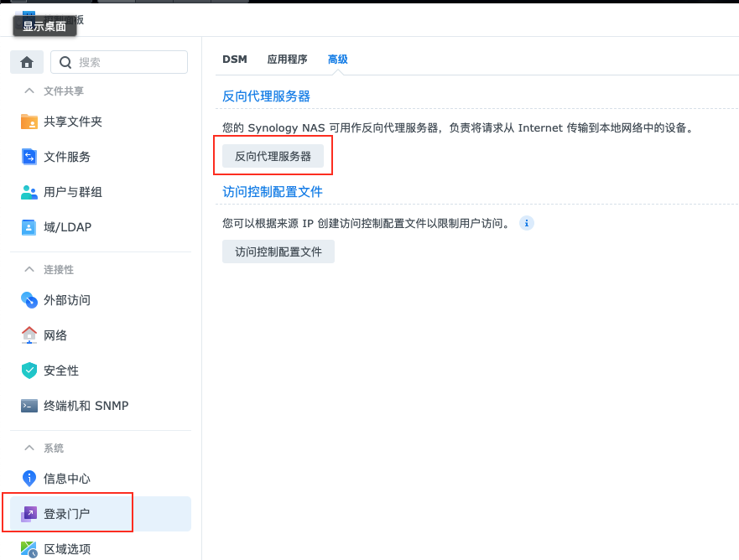Click the 域/LDAP icon

(x=29, y=227)
